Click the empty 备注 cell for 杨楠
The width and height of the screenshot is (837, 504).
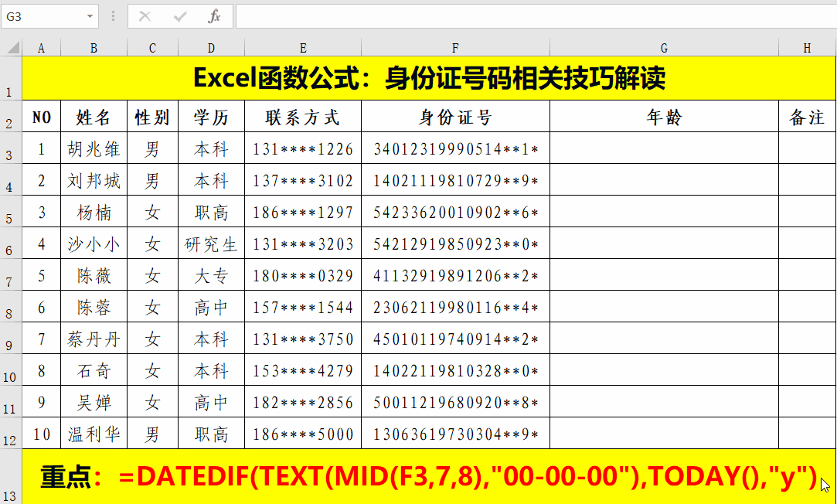pyautogui.click(x=807, y=212)
